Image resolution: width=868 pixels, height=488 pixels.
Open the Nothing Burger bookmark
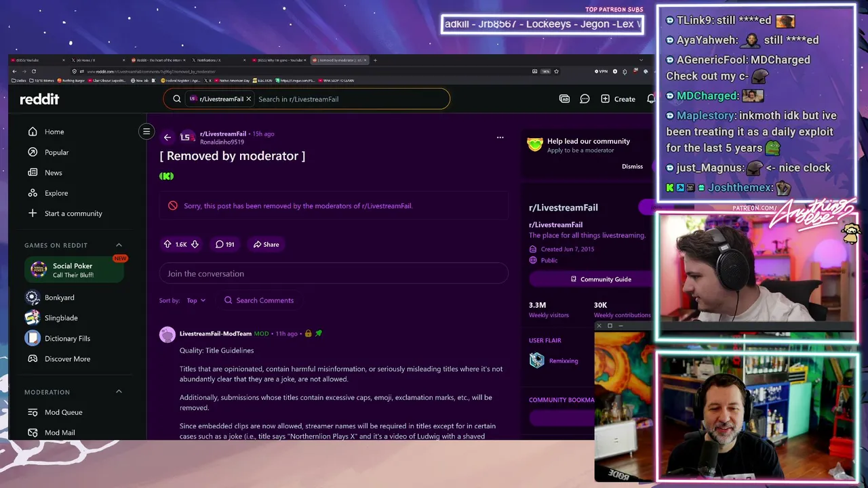(72, 80)
